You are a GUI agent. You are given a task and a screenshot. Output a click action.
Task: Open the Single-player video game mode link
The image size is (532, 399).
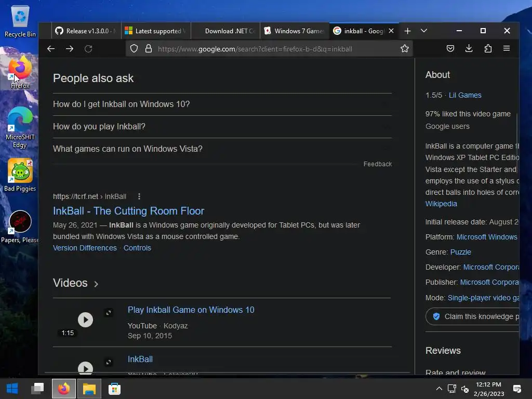click(x=483, y=298)
